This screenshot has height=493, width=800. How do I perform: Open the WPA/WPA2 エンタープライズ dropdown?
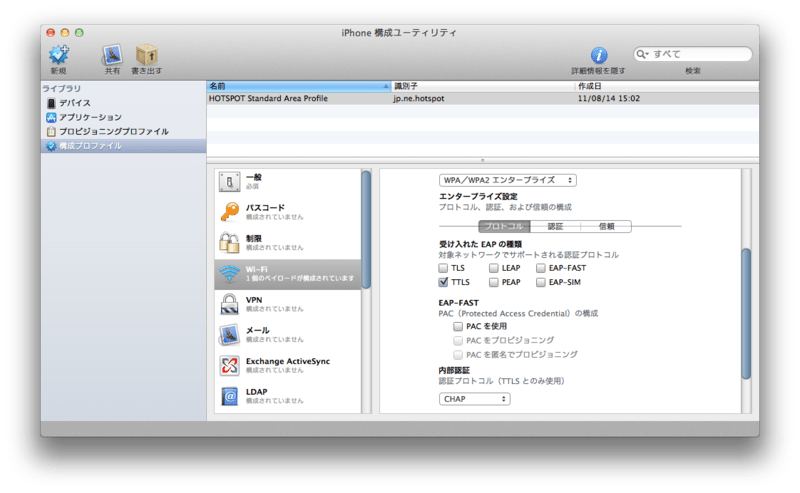508,180
